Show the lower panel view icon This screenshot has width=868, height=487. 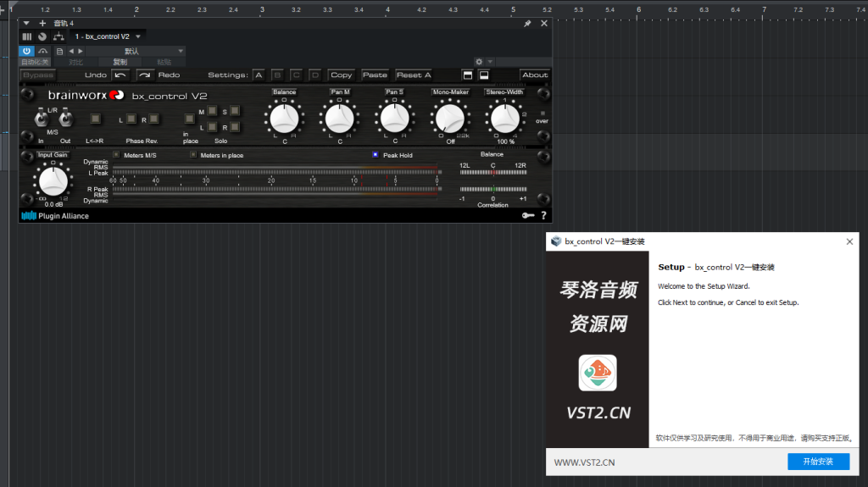484,75
